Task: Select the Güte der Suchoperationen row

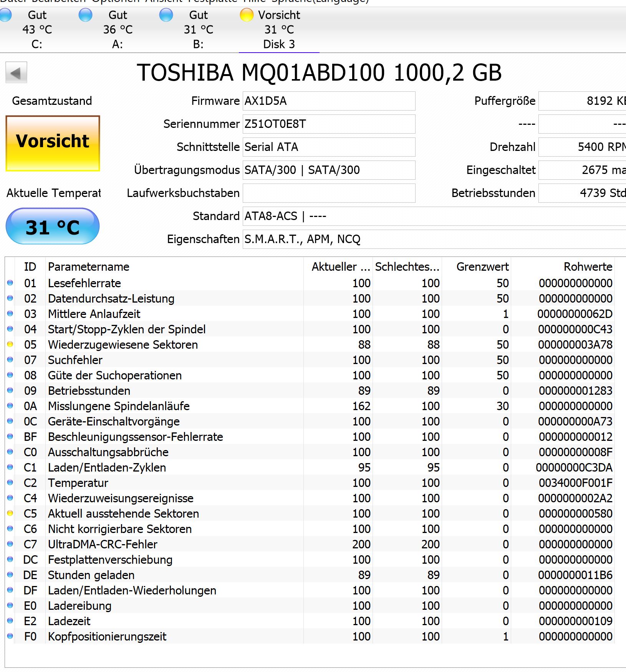Action: coord(310,375)
